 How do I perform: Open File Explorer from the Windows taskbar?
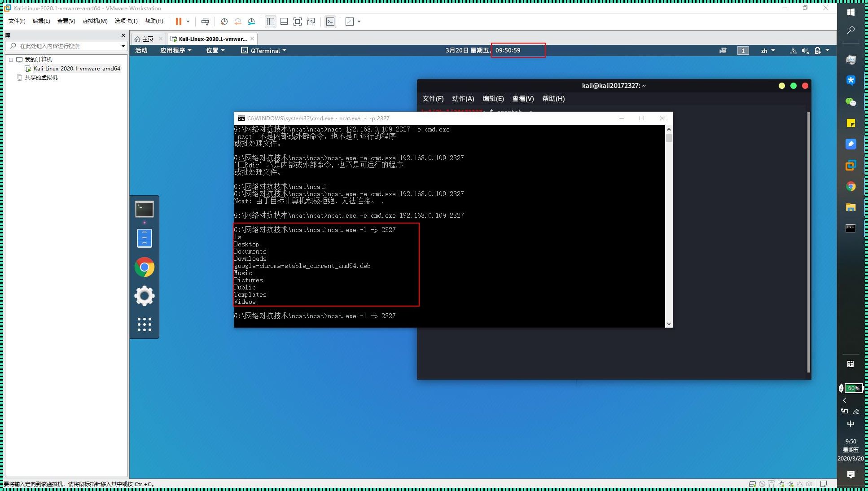tap(851, 207)
